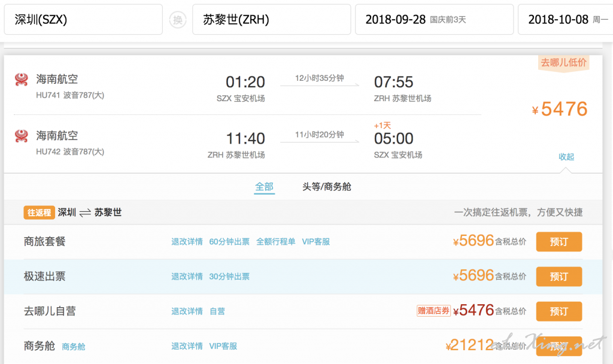Click the blue 商务舱 tag link
Viewport: 613px width, 364px height.
pyautogui.click(x=74, y=347)
